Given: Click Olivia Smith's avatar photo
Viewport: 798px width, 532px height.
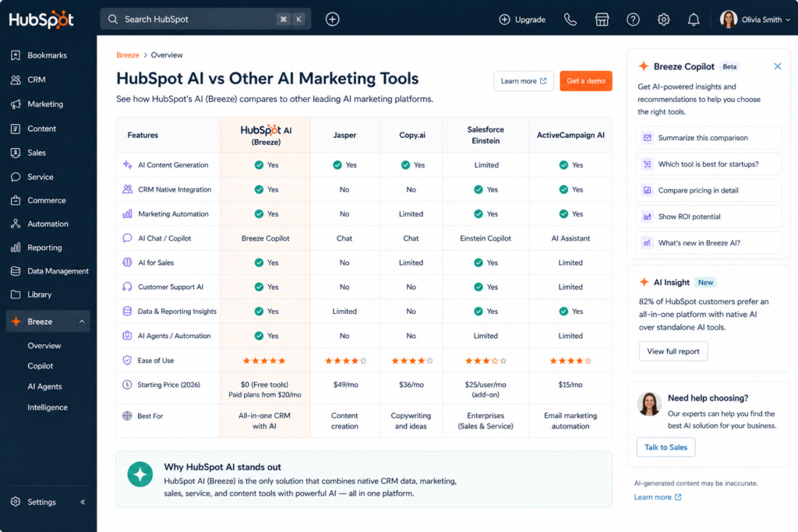Looking at the screenshot, I should [x=729, y=19].
